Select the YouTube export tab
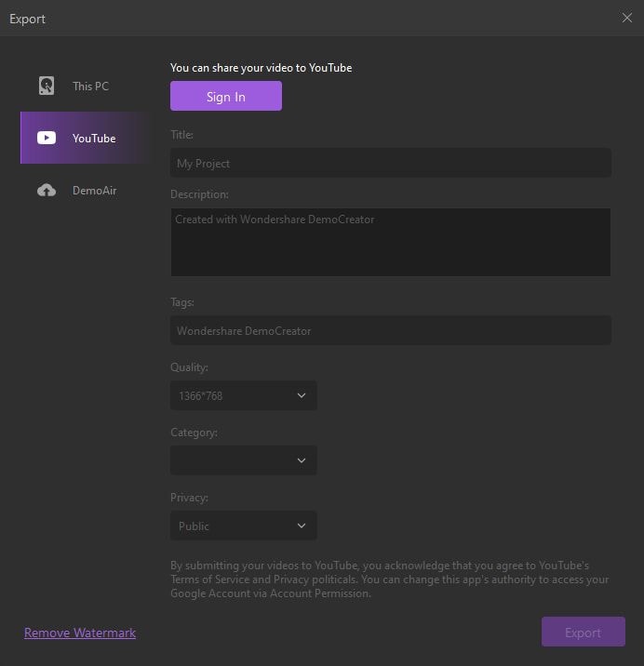 coord(93,138)
